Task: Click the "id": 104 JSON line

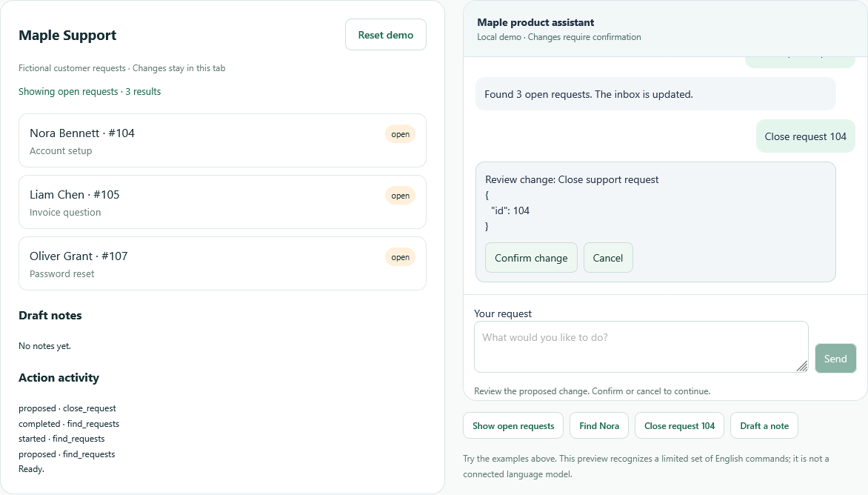Action: pyautogui.click(x=510, y=210)
